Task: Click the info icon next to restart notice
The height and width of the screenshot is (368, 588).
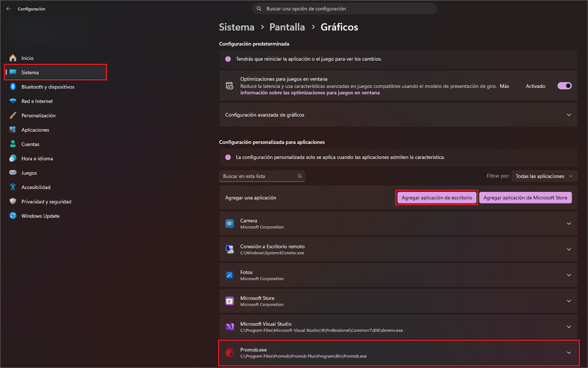Action: [228, 59]
